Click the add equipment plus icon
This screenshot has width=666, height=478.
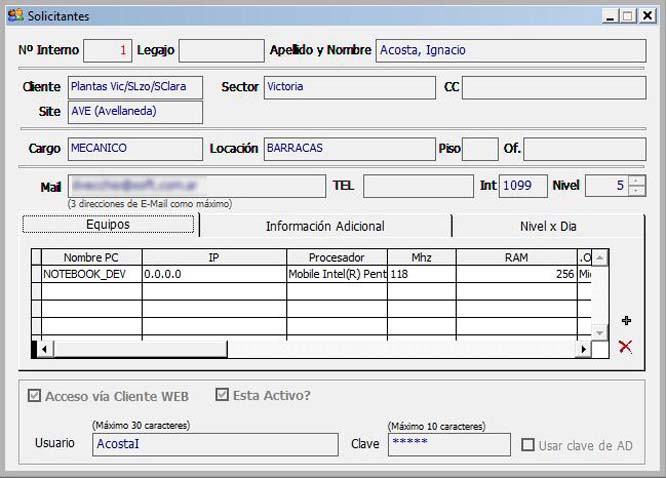[627, 321]
